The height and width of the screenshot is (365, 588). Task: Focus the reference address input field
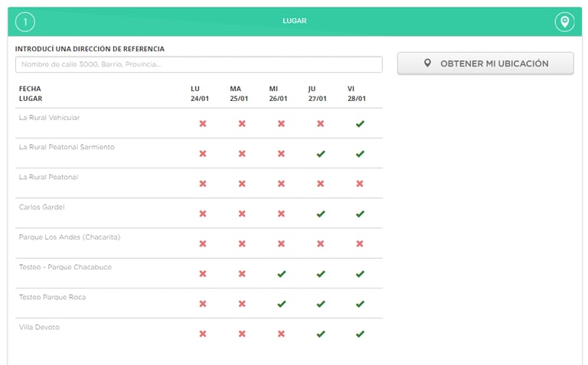pos(199,64)
